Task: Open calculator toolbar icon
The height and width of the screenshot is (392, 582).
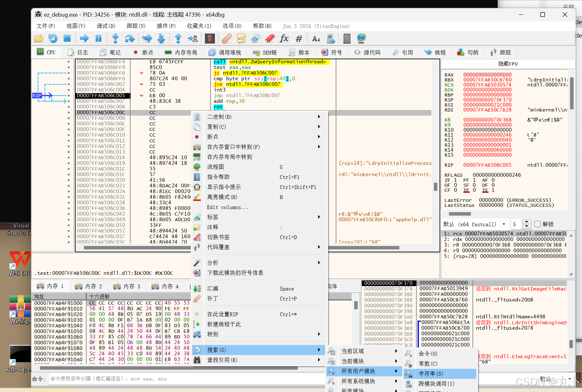Action: 347,39
